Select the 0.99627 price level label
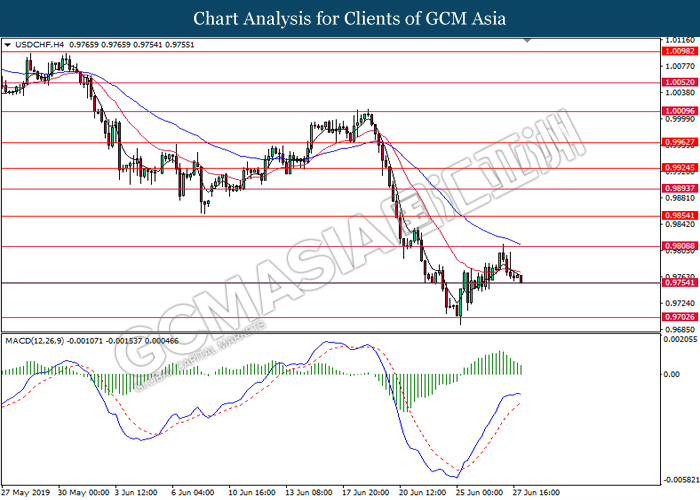This screenshot has height=500, width=700. 680,142
